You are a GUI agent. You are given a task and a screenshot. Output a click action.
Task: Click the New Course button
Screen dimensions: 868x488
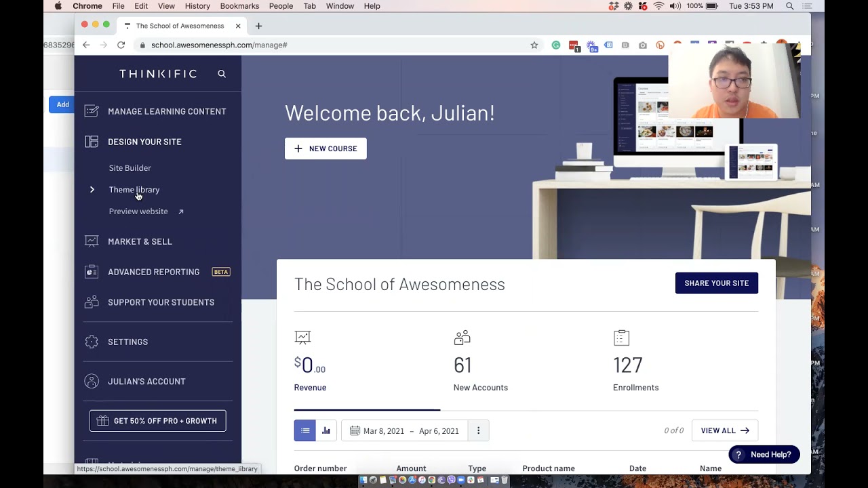pos(325,148)
